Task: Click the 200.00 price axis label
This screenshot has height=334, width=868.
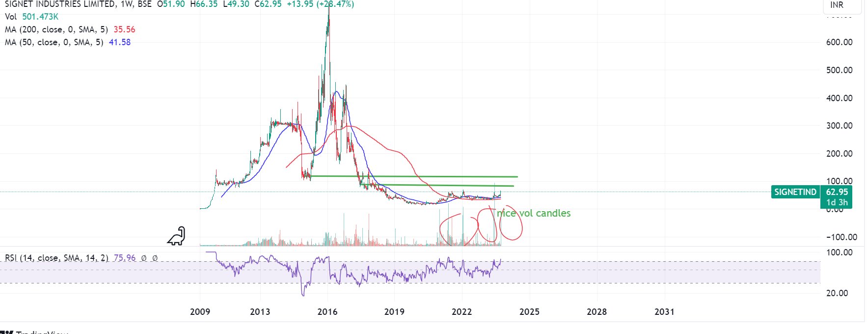Action: pyautogui.click(x=839, y=154)
